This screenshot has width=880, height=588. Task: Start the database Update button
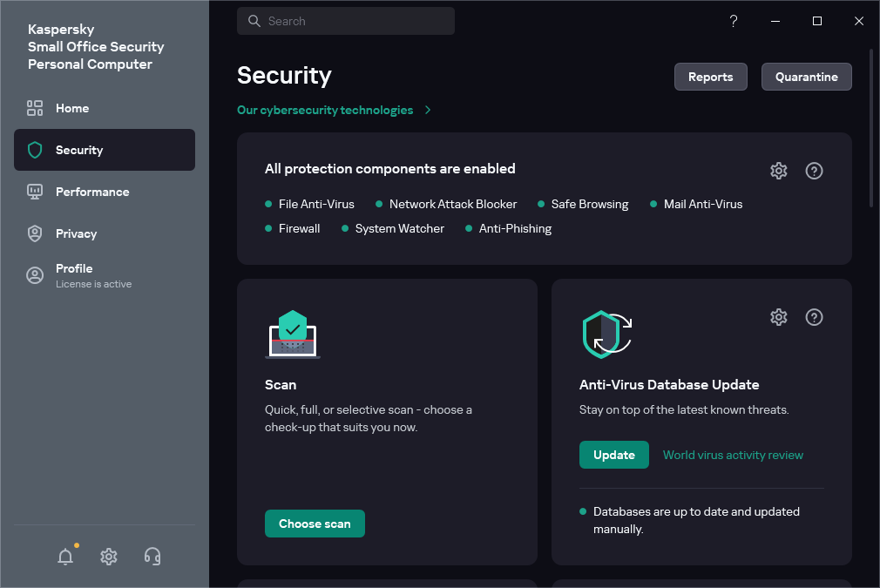(614, 455)
